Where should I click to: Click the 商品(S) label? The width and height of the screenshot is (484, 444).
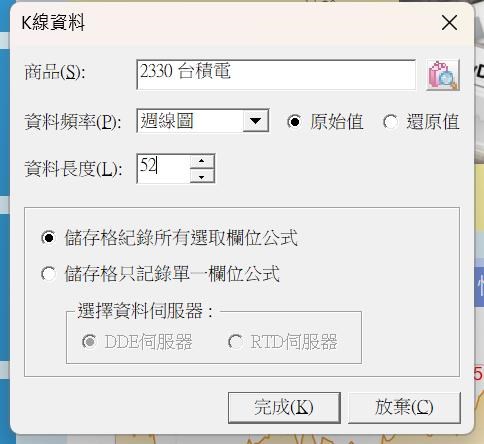(x=55, y=72)
